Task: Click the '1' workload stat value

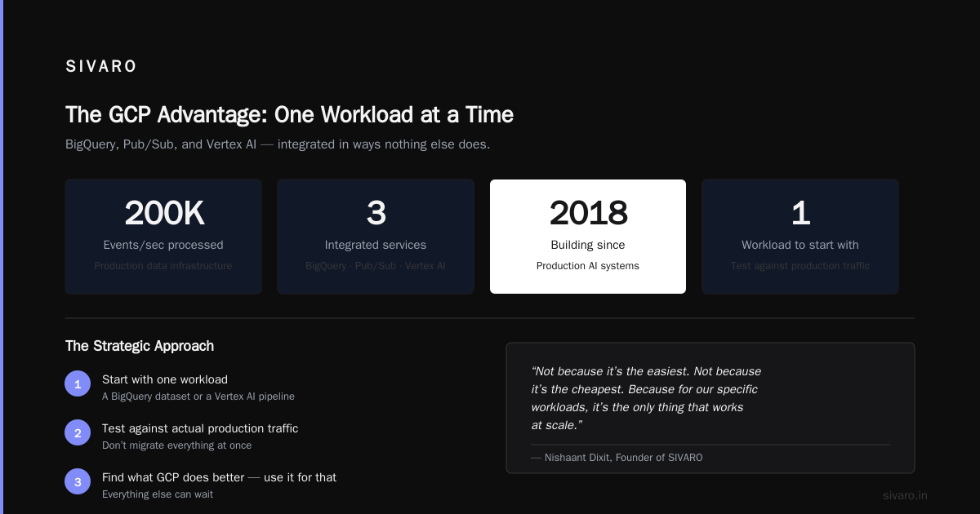Action: [x=800, y=213]
